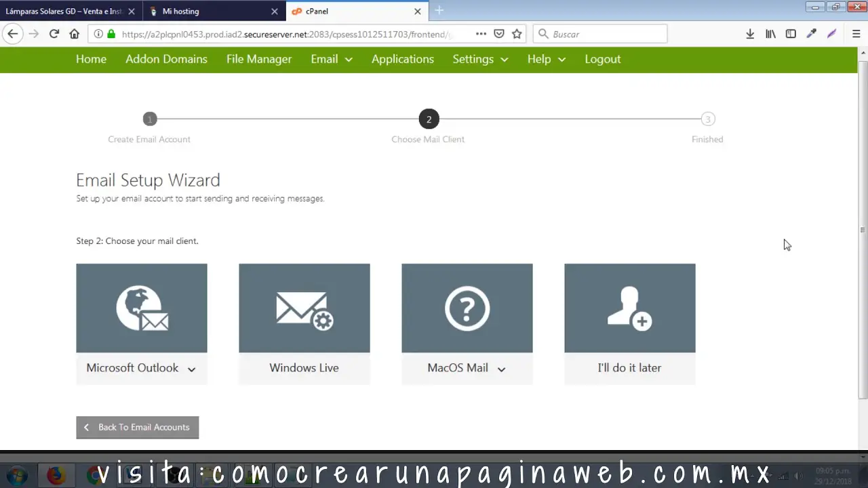Viewport: 868px width, 488px height.
Task: Open Applications in the green menu
Action: 403,59
